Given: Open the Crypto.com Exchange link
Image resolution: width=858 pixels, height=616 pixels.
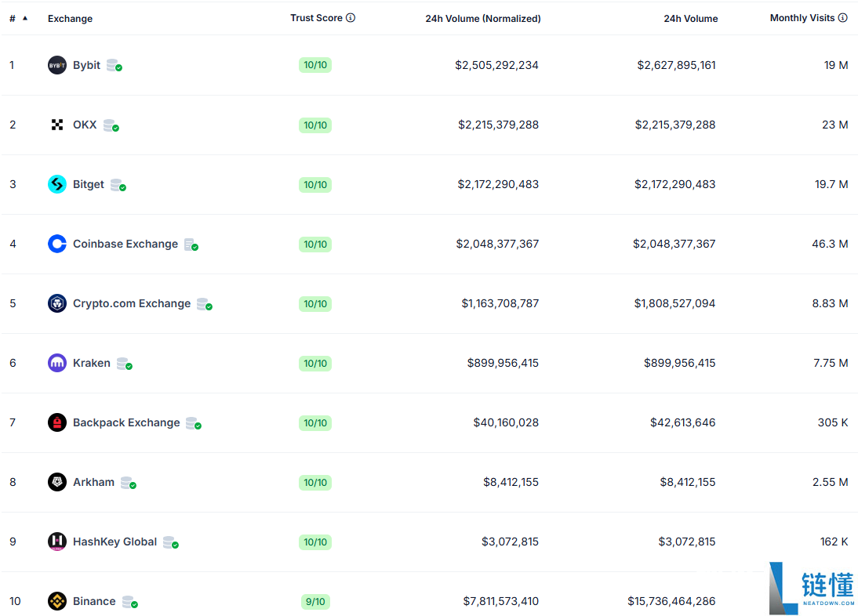Looking at the screenshot, I should 132,303.
